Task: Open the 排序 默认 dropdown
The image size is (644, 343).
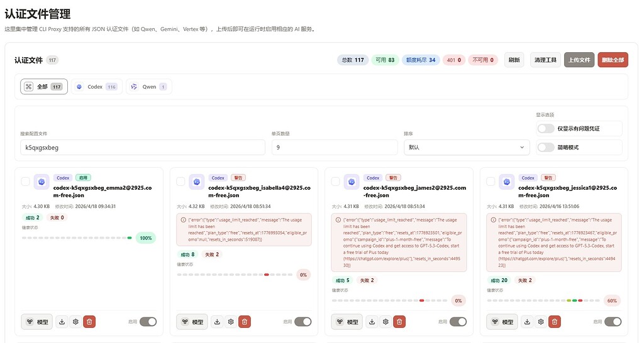Action: point(467,147)
